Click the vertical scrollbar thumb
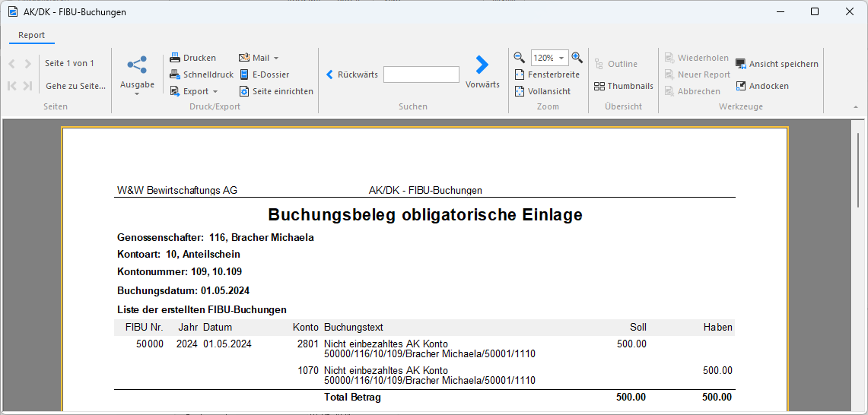The width and height of the screenshot is (868, 415). click(859, 169)
